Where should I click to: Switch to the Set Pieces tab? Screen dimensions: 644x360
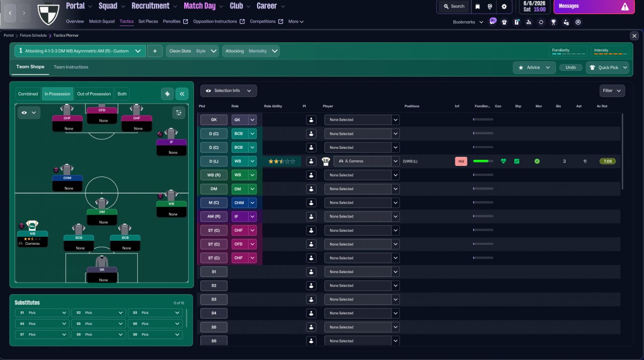[x=148, y=22]
